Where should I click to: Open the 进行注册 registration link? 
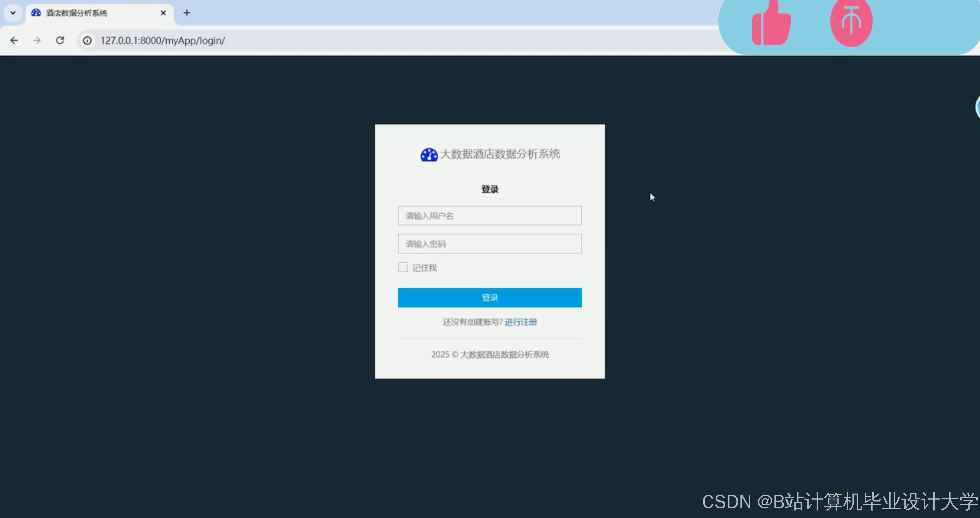(520, 322)
